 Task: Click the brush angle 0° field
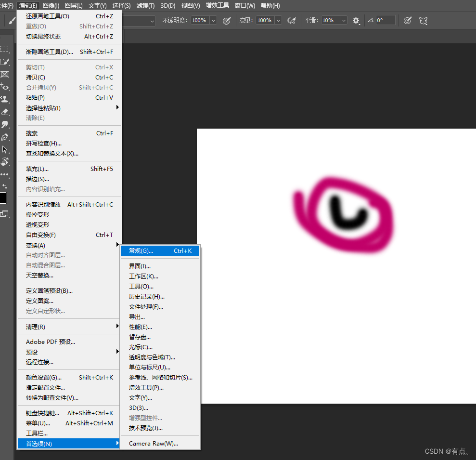386,20
